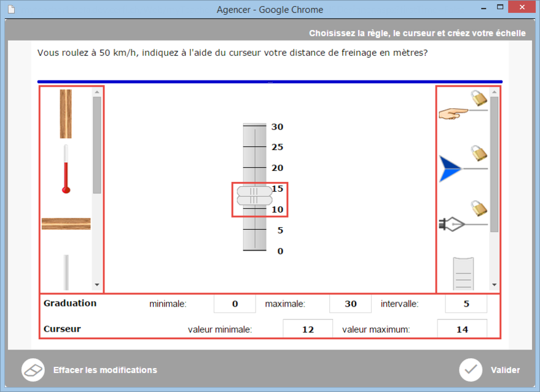Click the slider handle on the scale
Viewport: 540px width, 392px height.
coord(254,196)
